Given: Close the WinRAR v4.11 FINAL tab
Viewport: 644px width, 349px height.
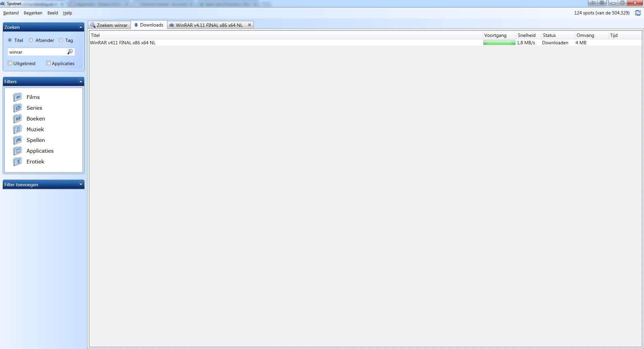Looking at the screenshot, I should tap(250, 25).
